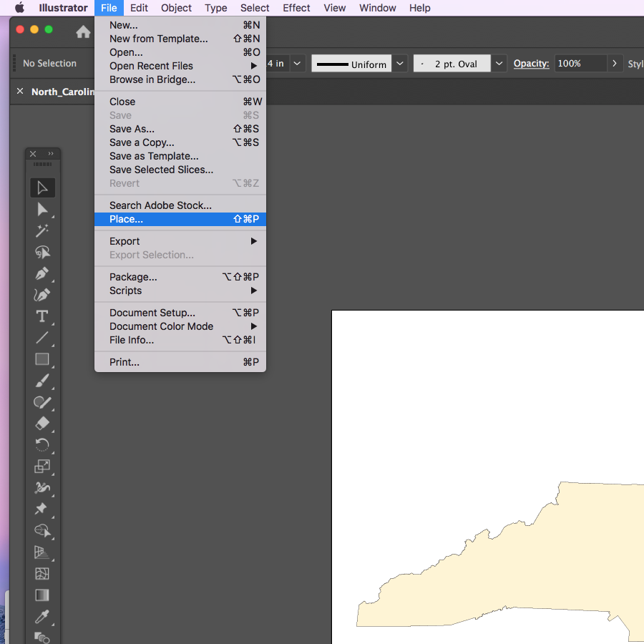Image resolution: width=644 pixels, height=644 pixels.
Task: Select the Curvature tool
Action: click(42, 295)
